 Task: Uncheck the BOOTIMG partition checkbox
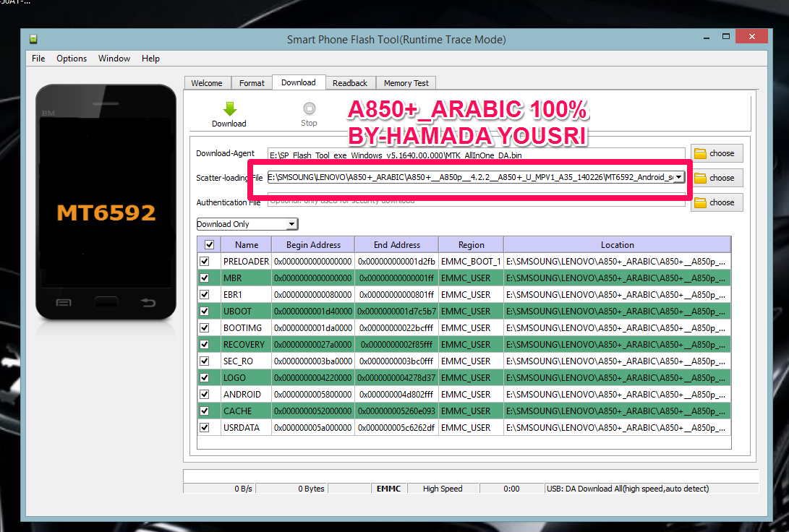204,328
